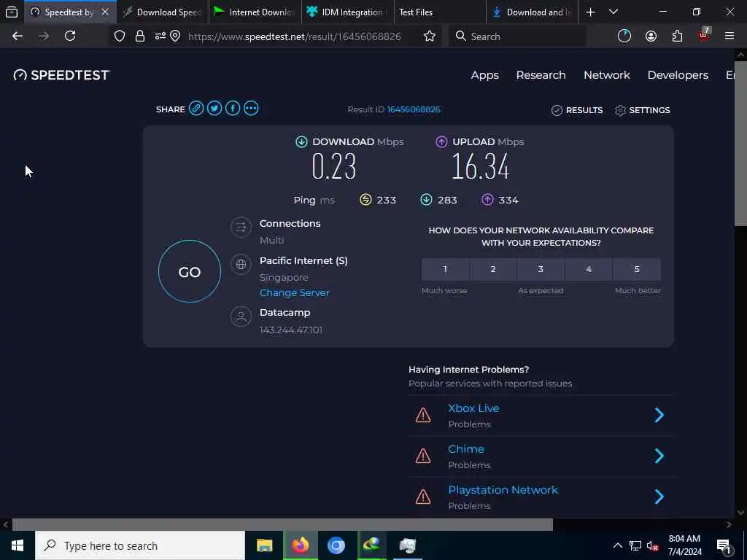Image resolution: width=747 pixels, height=560 pixels.
Task: Open Chrome from the taskbar
Action: point(336,545)
